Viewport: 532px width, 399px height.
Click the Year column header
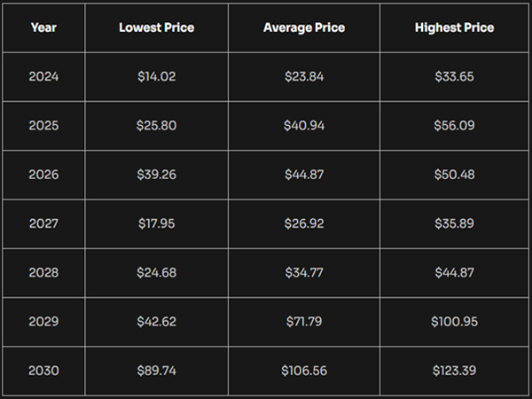click(x=43, y=27)
